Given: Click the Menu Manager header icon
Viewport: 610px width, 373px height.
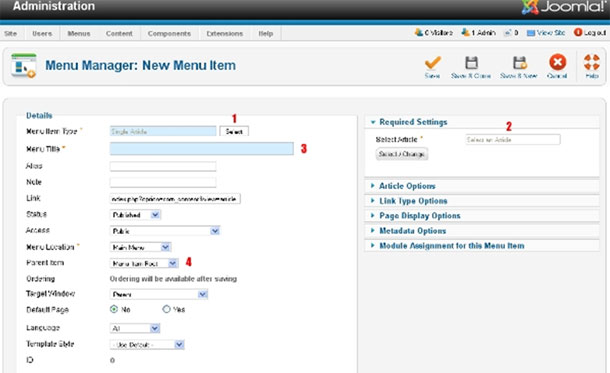Looking at the screenshot, I should [x=24, y=65].
